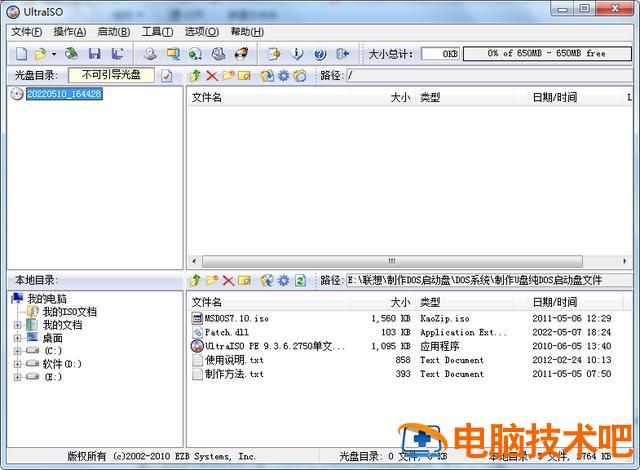The image size is (640, 470).
Task: Open the 操作(A) menu
Action: coord(69,32)
